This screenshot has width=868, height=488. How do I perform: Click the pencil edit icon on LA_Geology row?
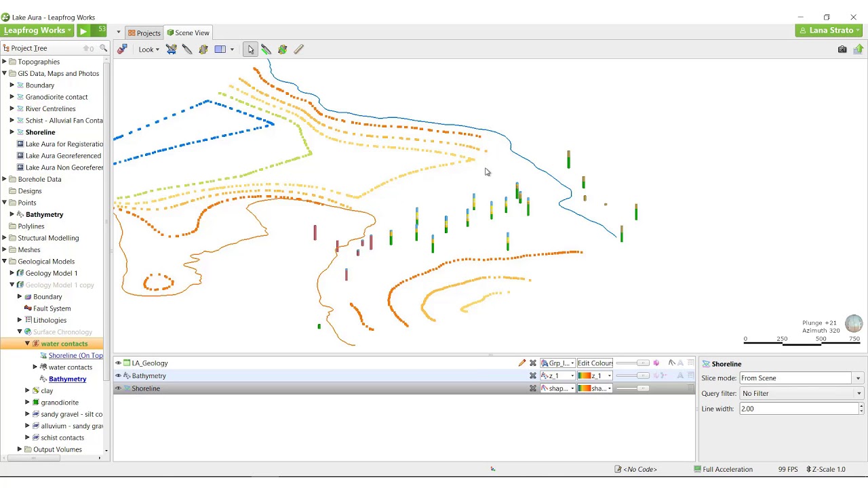coord(521,363)
